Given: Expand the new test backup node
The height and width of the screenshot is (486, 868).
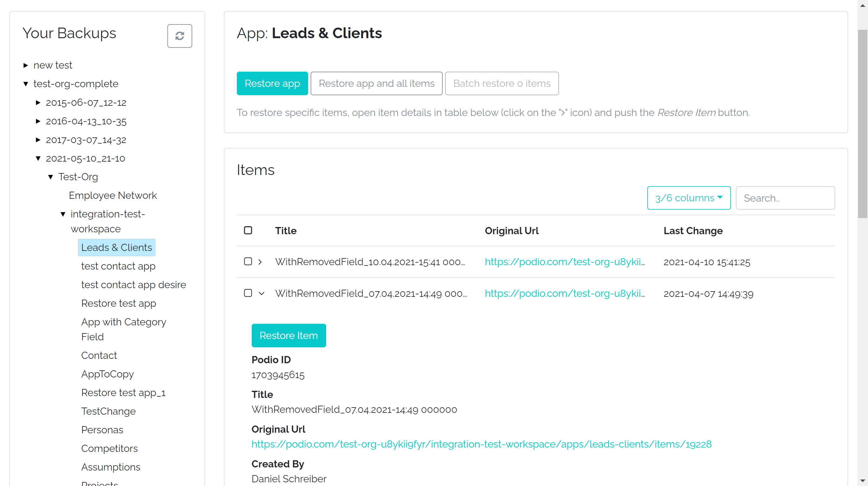Looking at the screenshot, I should pos(26,65).
